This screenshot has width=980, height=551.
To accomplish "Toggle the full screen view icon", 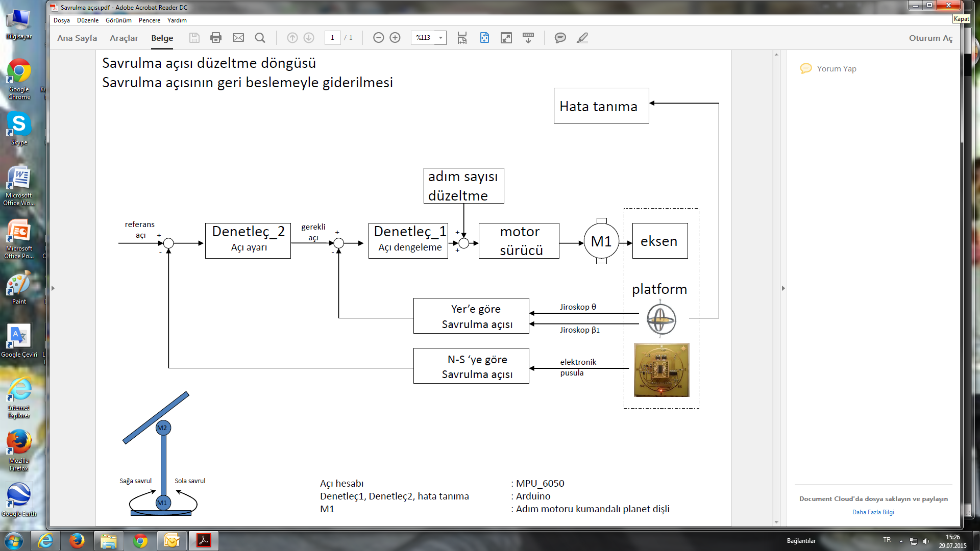I will tap(506, 38).
